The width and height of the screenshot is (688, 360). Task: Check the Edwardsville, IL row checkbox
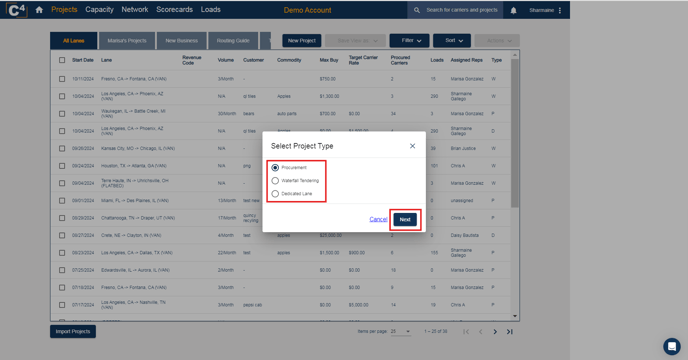62,270
